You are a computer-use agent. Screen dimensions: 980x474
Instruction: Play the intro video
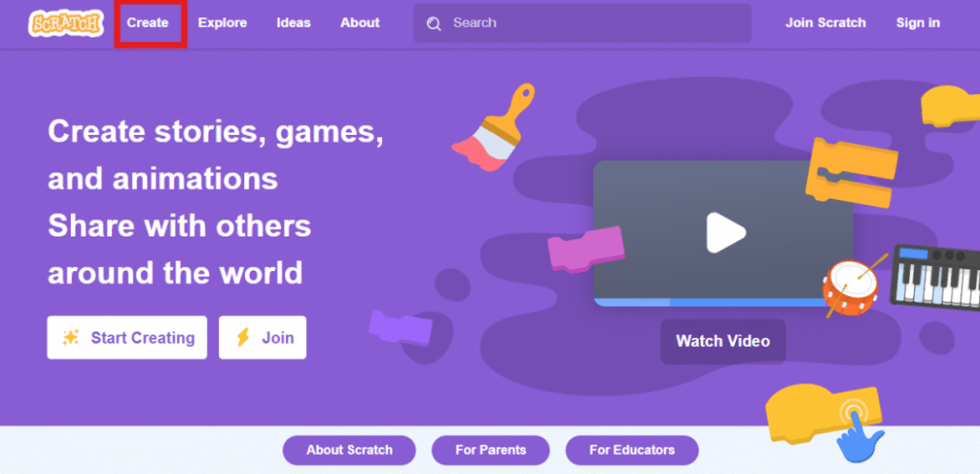(725, 233)
